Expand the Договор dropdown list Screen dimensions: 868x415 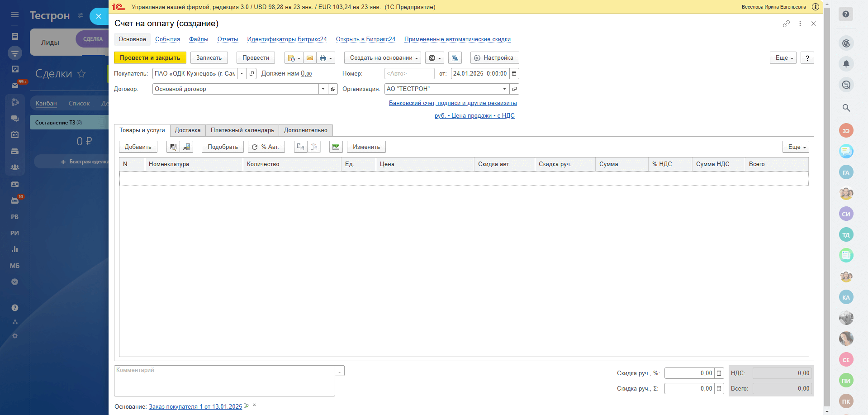point(323,89)
